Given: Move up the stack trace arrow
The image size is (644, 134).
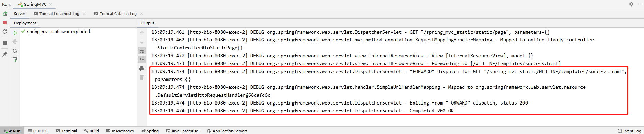Looking at the screenshot, I should [x=142, y=33].
